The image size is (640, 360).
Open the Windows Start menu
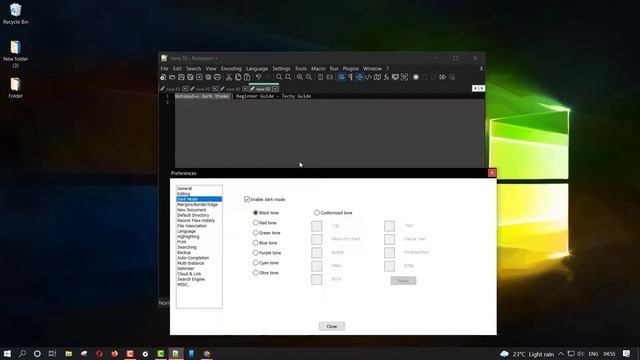click(7, 353)
